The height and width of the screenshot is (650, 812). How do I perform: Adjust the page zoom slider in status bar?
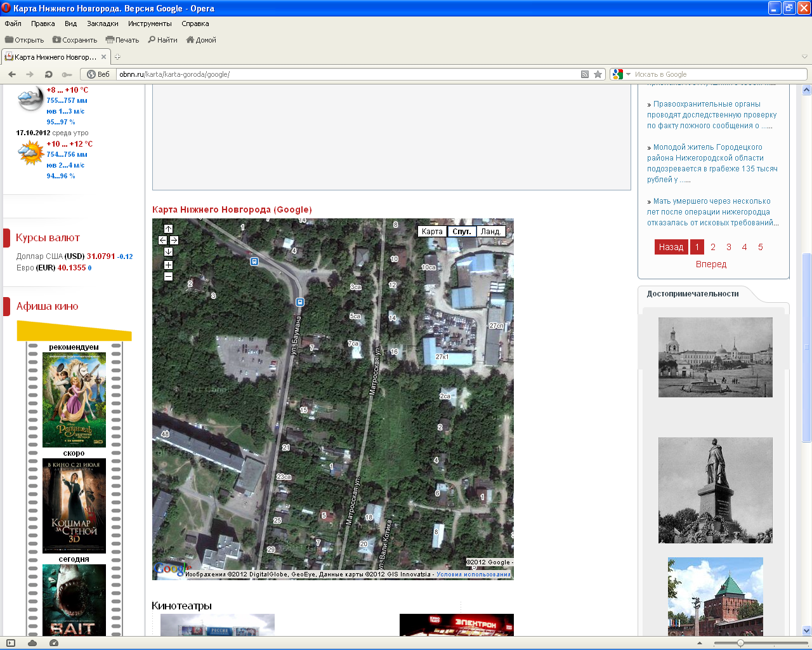[740, 643]
